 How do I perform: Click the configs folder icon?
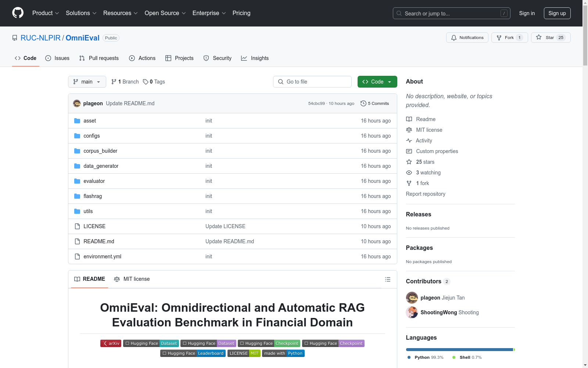pos(77,136)
